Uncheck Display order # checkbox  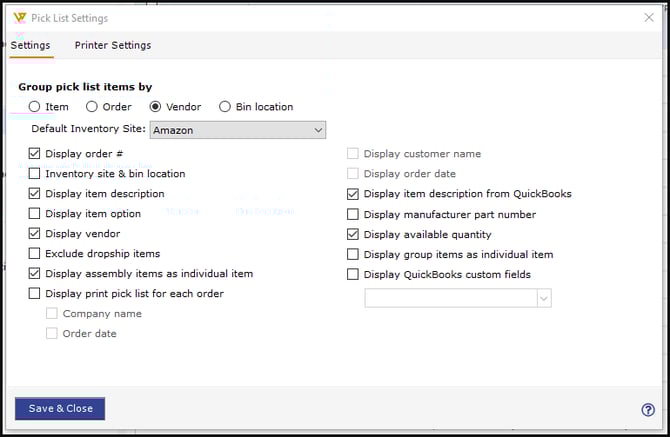(35, 154)
